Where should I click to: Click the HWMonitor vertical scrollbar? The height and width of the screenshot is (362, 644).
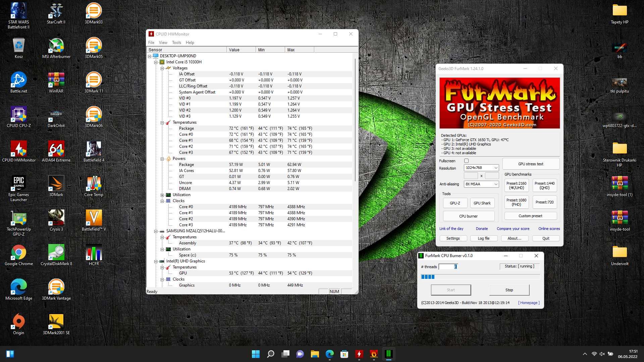(x=355, y=121)
